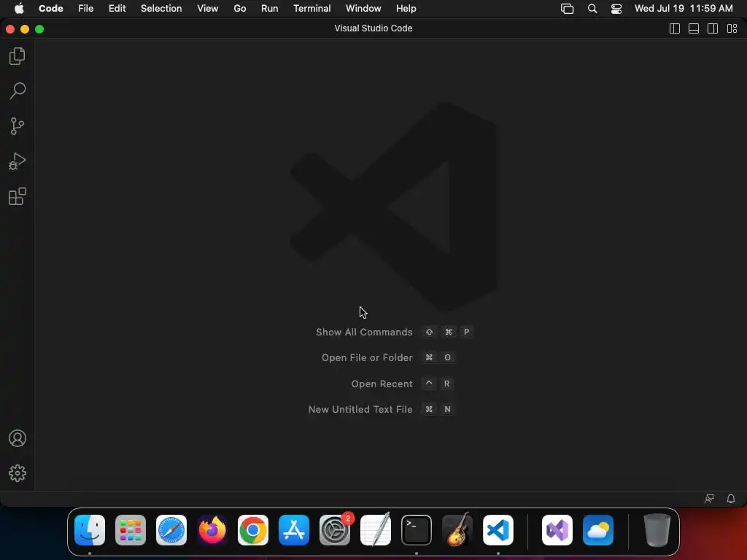Open the Source Control view

pyautogui.click(x=18, y=126)
